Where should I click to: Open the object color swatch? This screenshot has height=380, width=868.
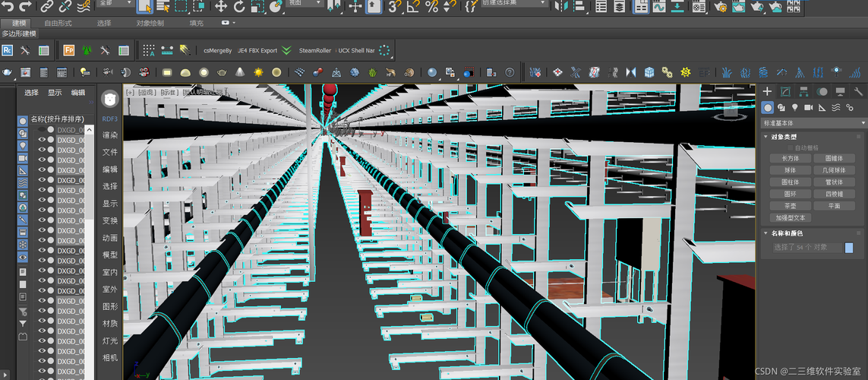coord(849,248)
